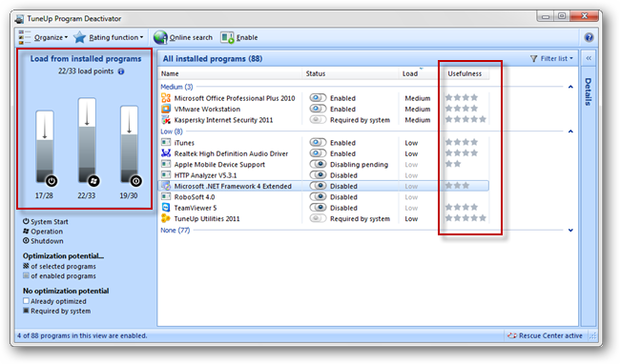Click the Rescue Center active link

point(550,335)
